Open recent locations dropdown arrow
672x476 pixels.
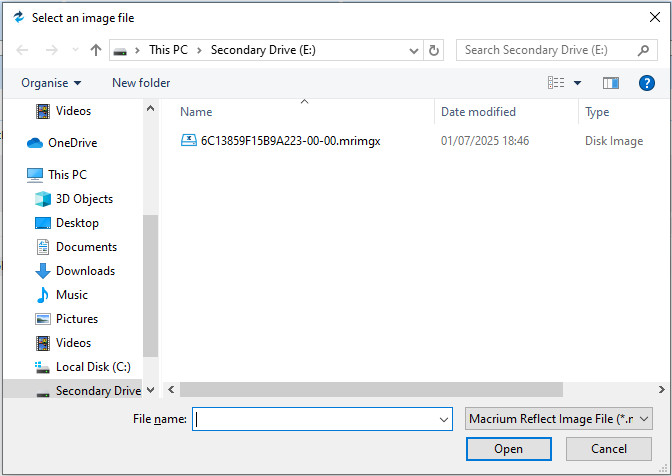pos(75,50)
